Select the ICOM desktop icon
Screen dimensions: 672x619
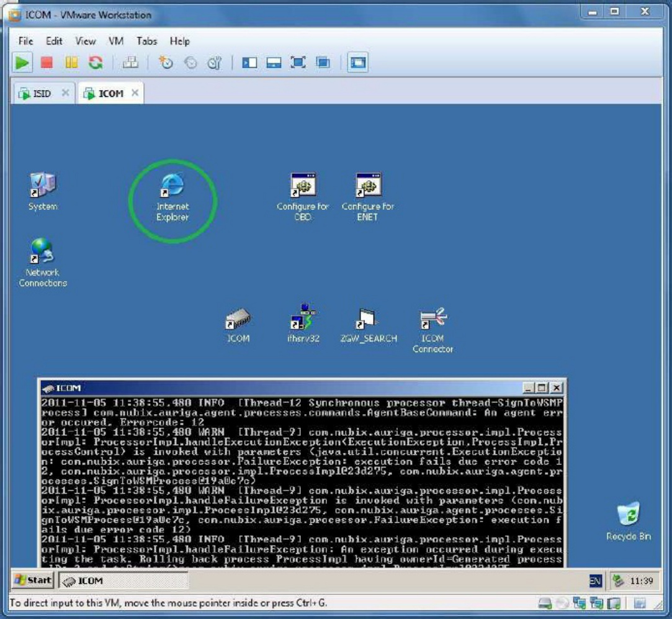tap(238, 326)
